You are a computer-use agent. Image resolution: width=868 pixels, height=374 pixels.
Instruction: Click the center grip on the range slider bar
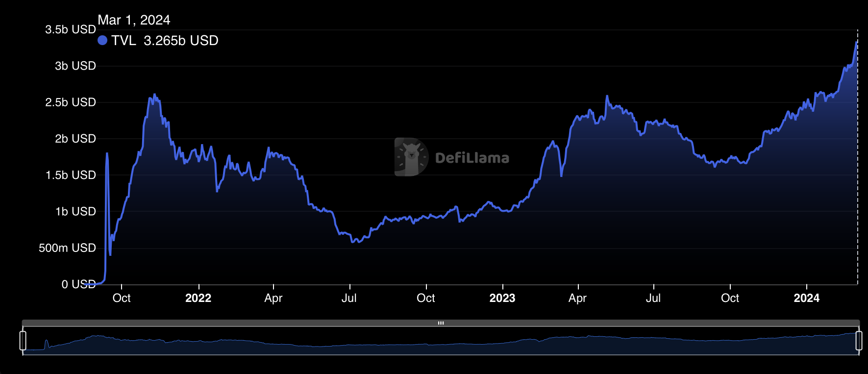[441, 323]
